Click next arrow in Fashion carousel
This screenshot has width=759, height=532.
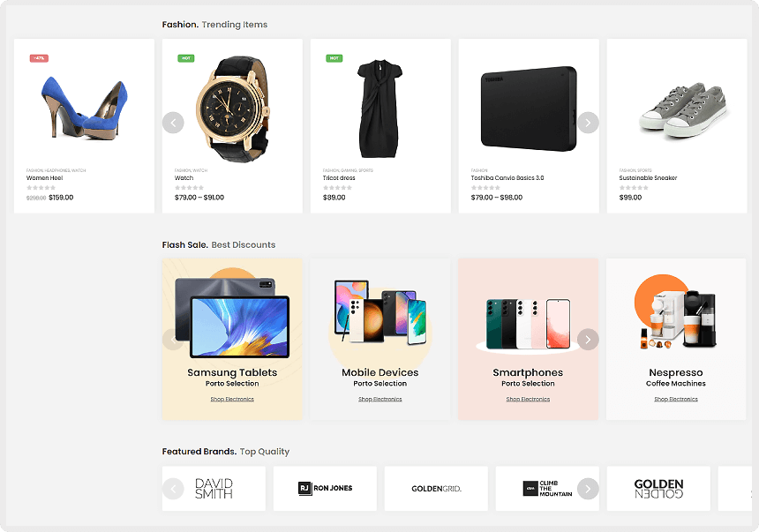click(588, 123)
